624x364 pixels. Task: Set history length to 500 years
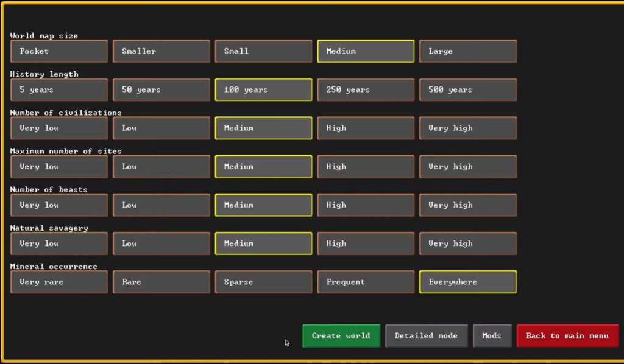(468, 90)
